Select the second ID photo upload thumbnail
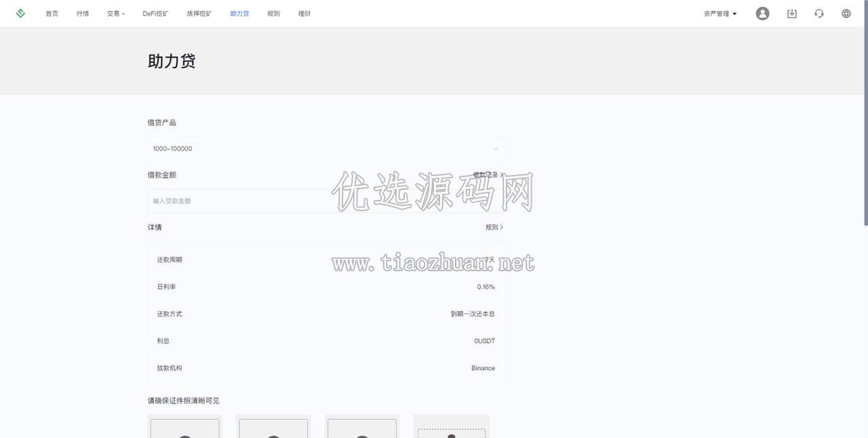This screenshot has height=438, width=868. [x=273, y=426]
